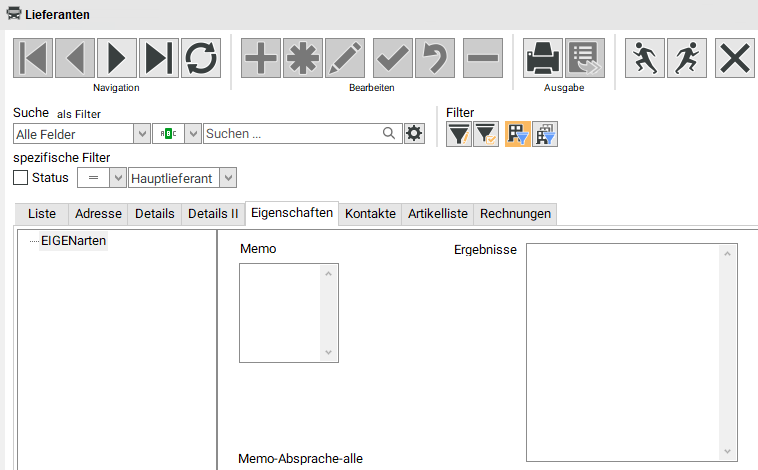This screenshot has width=758, height=470.
Task: Edit the record with pencil icon
Action: pyautogui.click(x=345, y=58)
